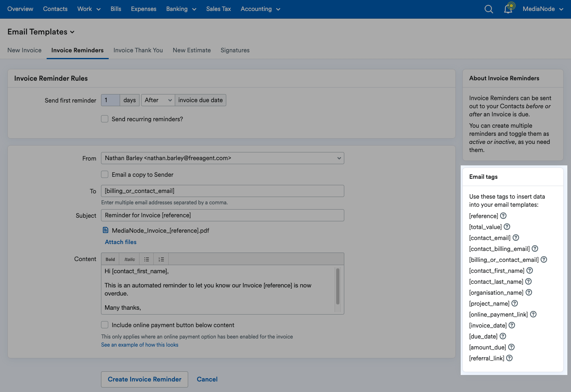Switch to the Signatures tab
Viewport: 571px width, 392px height.
(x=235, y=50)
